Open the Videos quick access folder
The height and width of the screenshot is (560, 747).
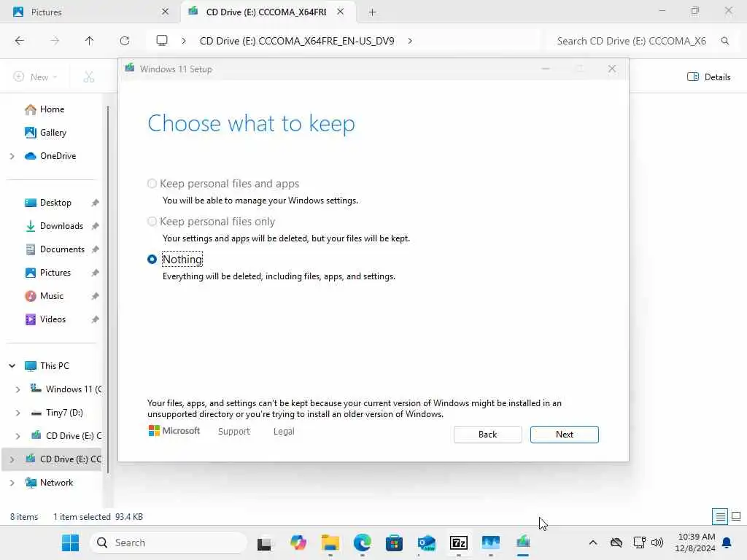pos(44,319)
